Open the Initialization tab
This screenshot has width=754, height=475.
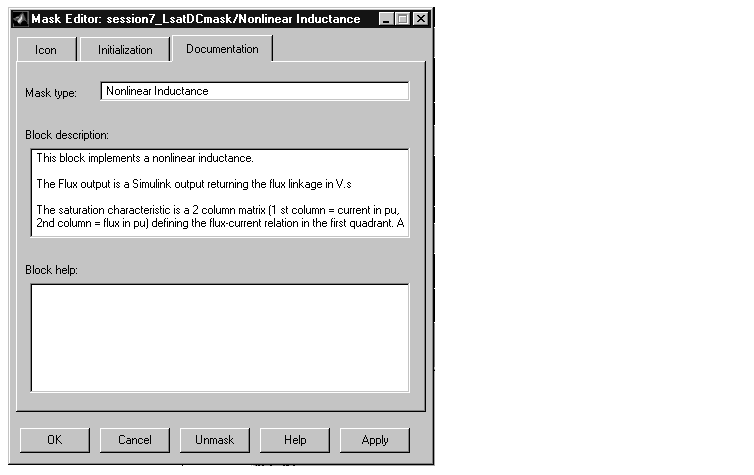point(125,50)
